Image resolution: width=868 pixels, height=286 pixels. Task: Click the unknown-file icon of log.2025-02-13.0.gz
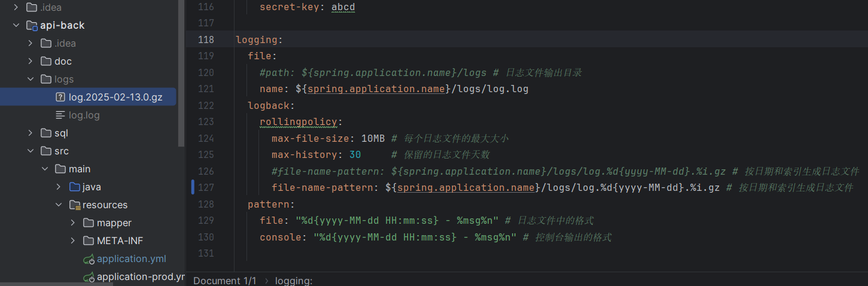click(x=60, y=97)
